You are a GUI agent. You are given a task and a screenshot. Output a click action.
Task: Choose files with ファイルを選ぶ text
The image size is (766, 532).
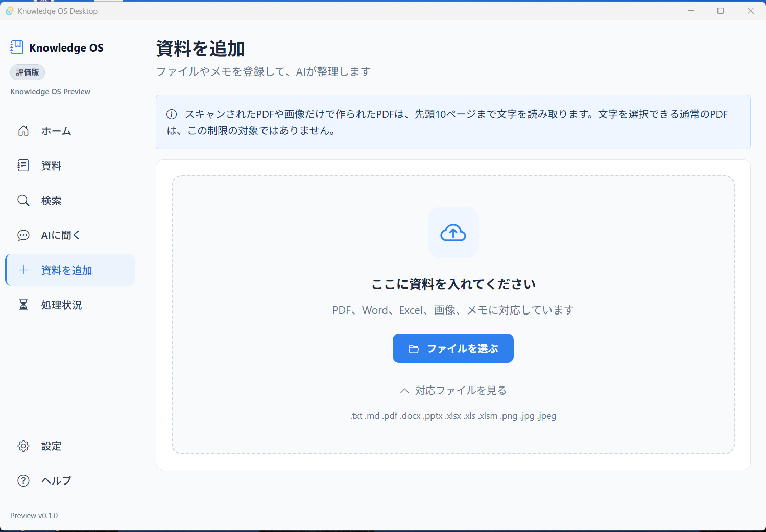tap(463, 349)
